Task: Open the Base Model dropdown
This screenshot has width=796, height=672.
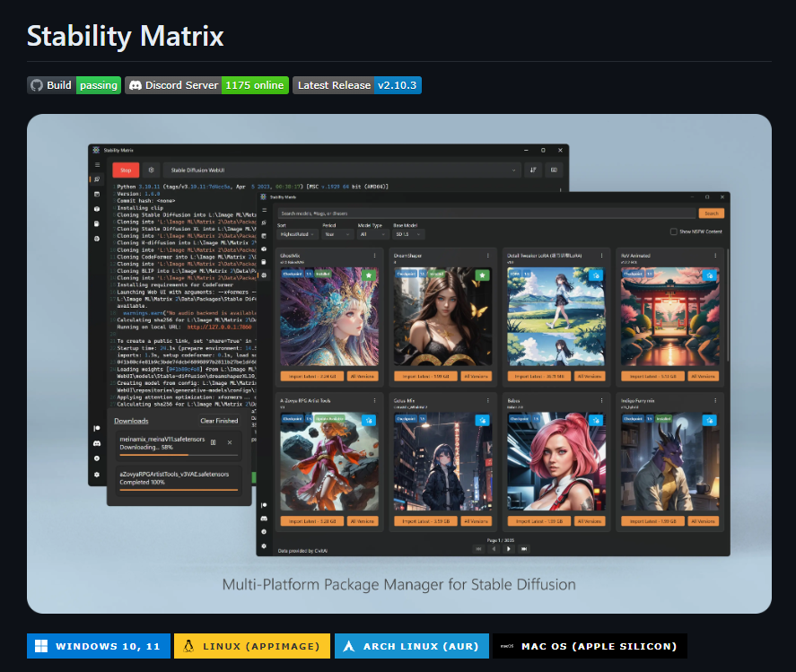Action: [408, 234]
